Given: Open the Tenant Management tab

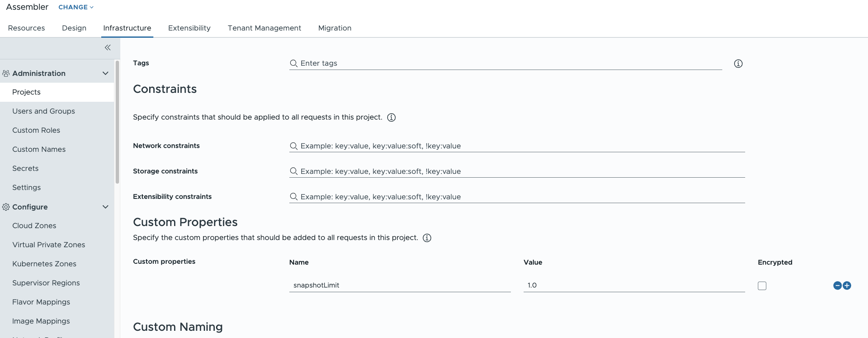Looking at the screenshot, I should tap(264, 28).
